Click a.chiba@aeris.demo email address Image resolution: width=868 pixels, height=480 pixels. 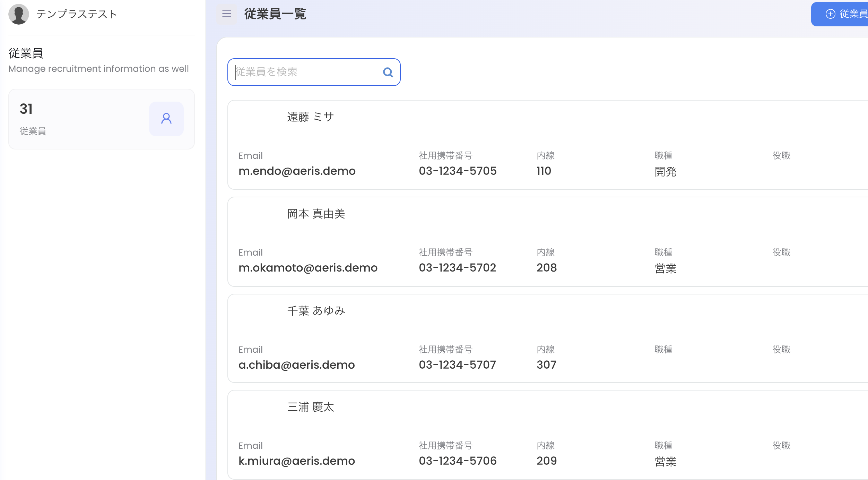pos(297,365)
